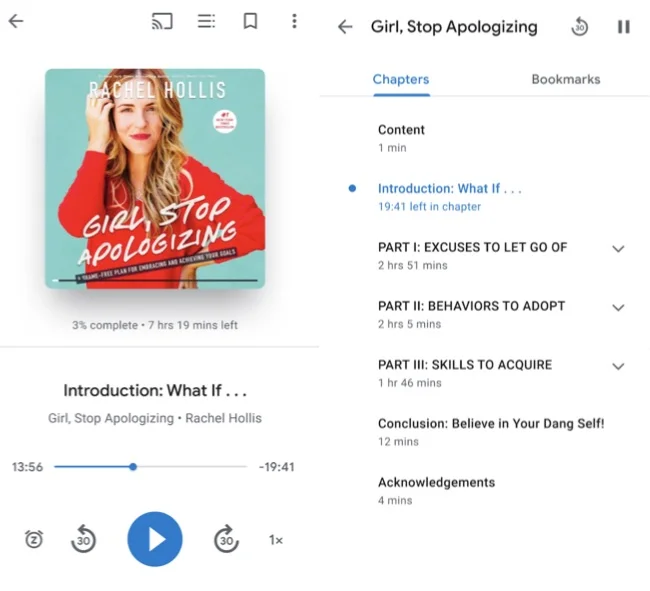Rewind 30 seconds in the player controls
The height and width of the screenshot is (591, 650).
pyautogui.click(x=83, y=539)
